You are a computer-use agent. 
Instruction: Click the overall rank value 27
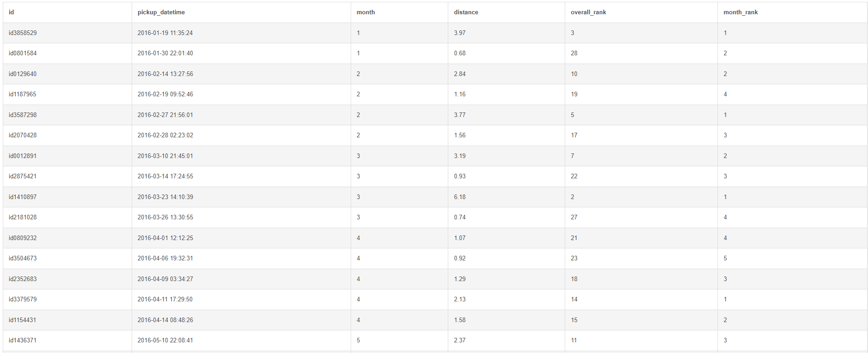574,218
